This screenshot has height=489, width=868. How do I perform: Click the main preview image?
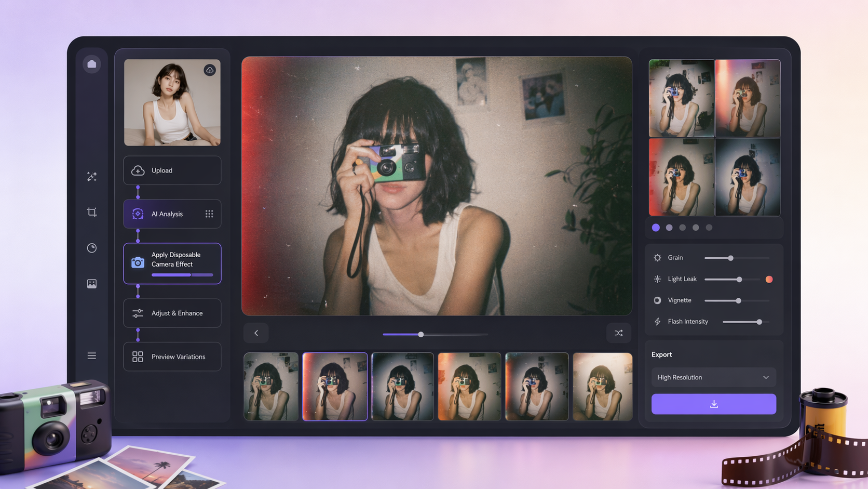click(437, 186)
